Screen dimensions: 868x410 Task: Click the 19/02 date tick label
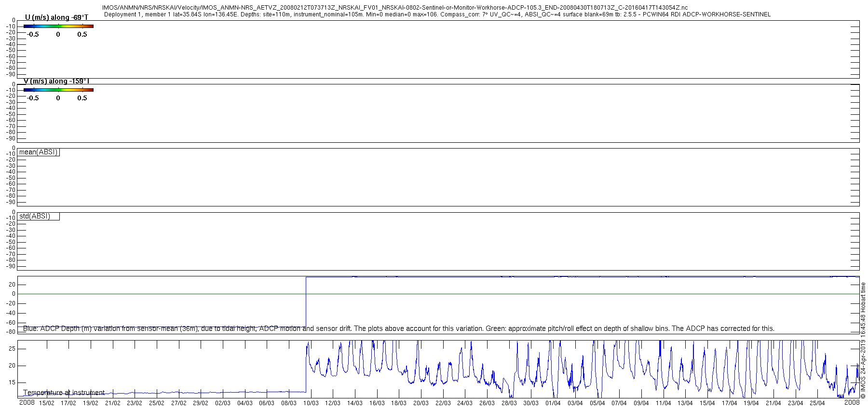(91, 403)
